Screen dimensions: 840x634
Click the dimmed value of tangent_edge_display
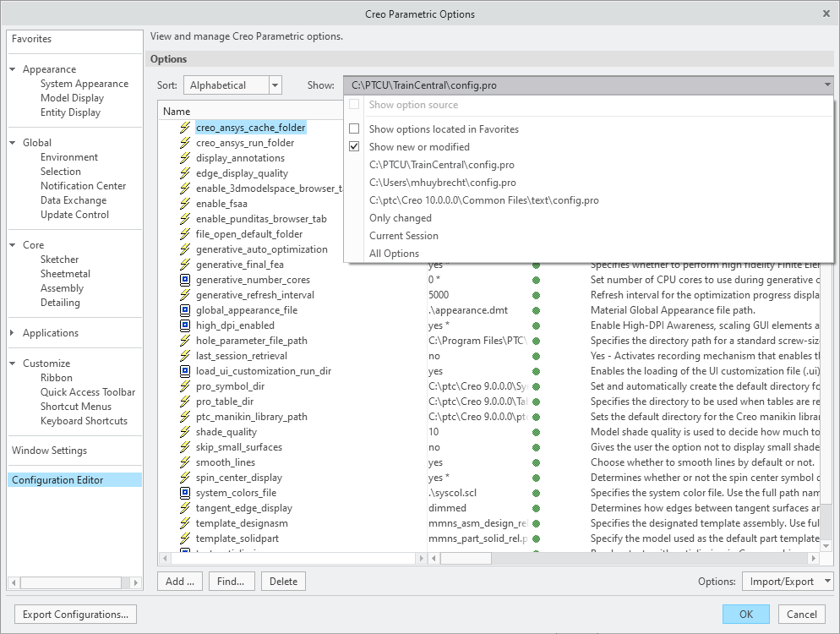coord(447,508)
